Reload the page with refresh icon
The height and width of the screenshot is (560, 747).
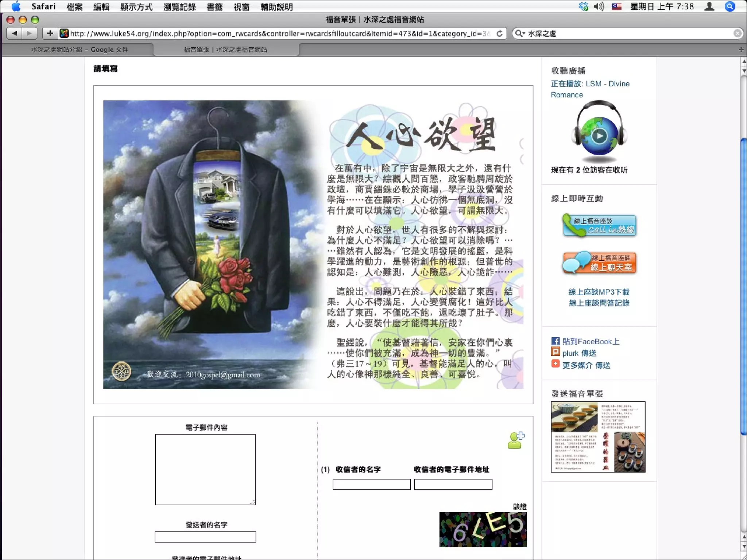point(499,34)
